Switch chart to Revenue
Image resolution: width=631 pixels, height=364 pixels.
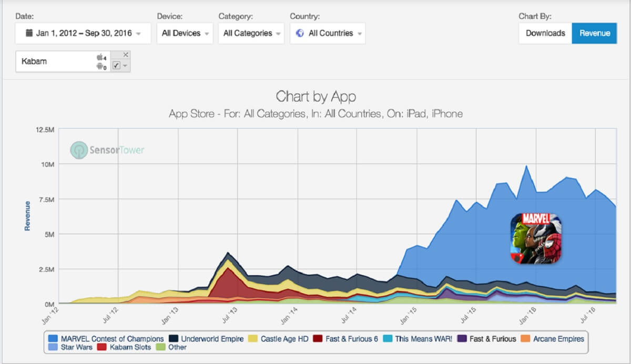595,33
